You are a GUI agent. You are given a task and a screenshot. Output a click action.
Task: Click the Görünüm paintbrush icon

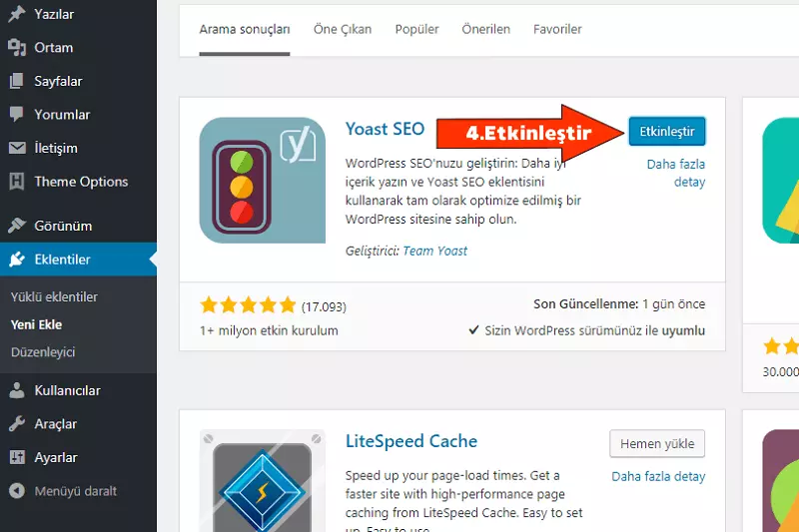pyautogui.click(x=16, y=225)
